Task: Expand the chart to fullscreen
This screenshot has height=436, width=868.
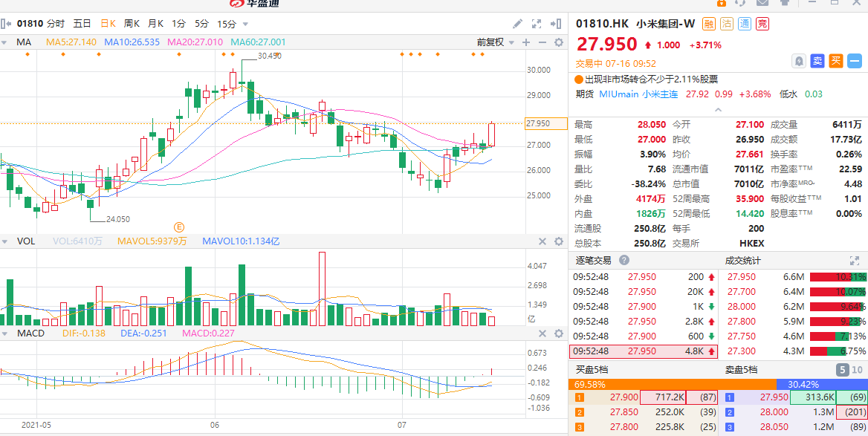Action: [537, 24]
